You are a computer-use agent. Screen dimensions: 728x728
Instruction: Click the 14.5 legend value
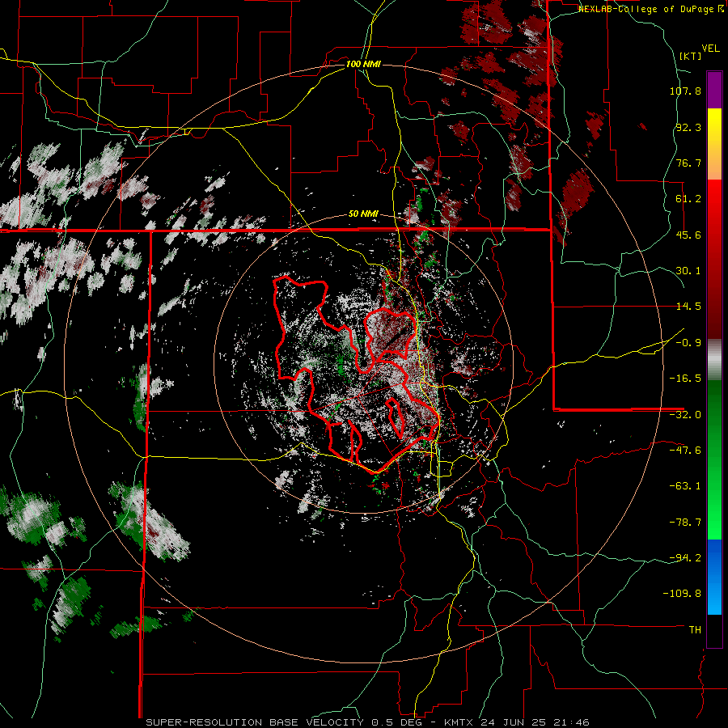pos(688,307)
